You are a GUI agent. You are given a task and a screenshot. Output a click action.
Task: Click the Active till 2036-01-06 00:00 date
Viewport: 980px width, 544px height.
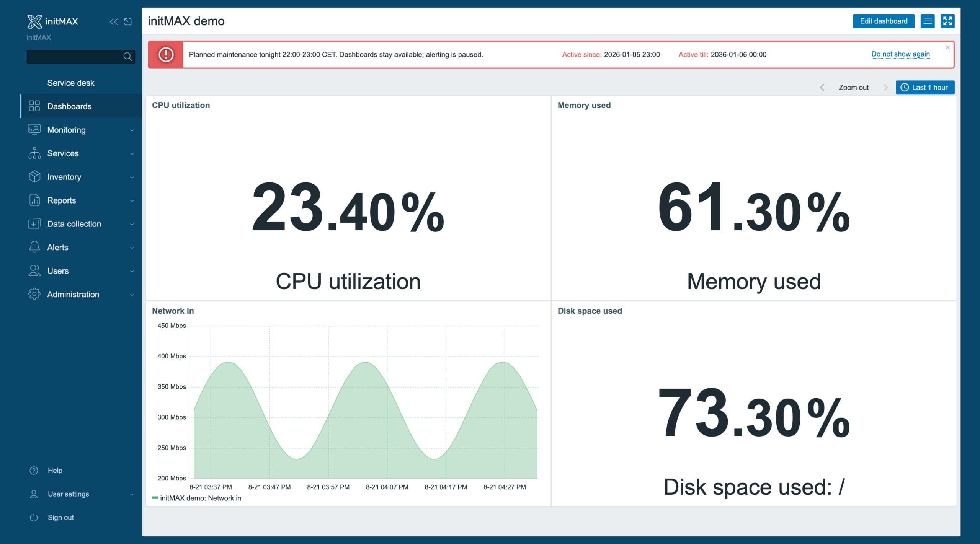click(738, 55)
